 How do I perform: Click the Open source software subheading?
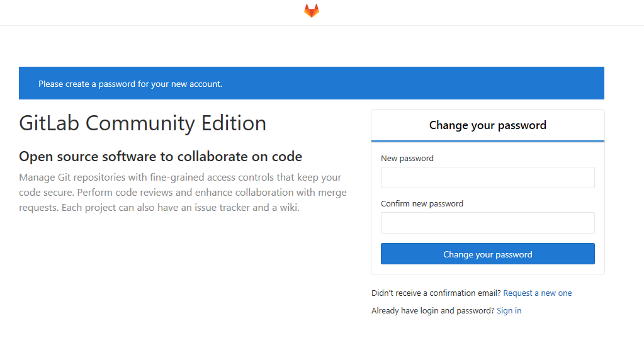(161, 157)
